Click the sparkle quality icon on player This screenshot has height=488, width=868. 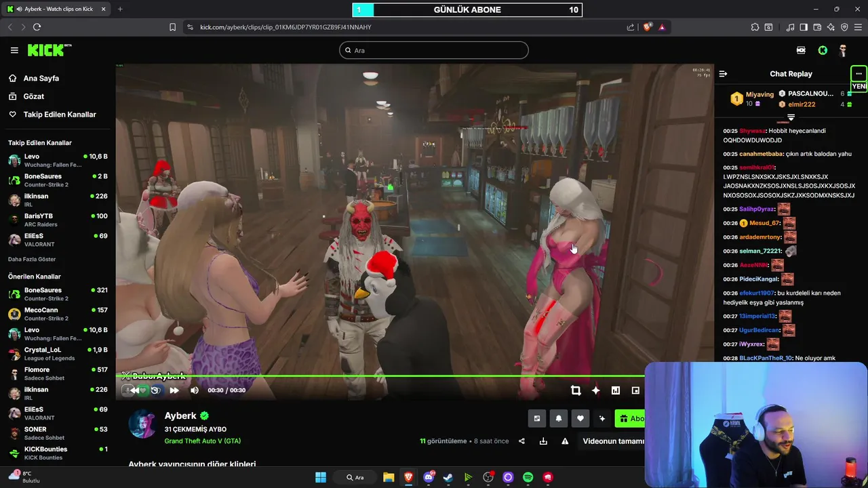[x=595, y=390]
